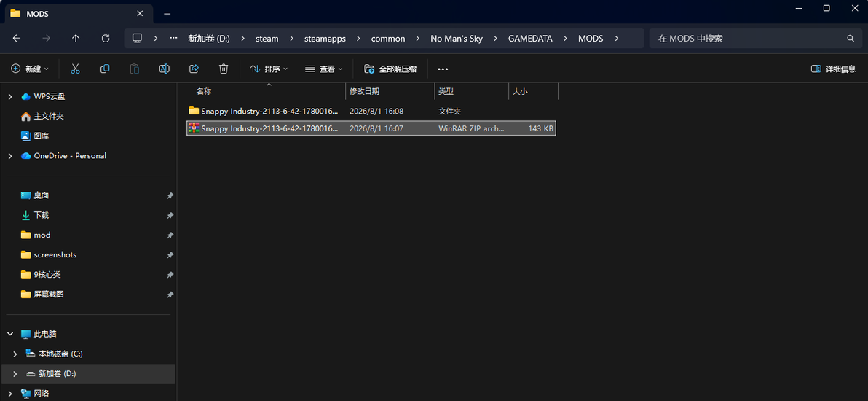The image size is (868, 401).
Task: Unpin the mod folder from quick access
Action: (170, 235)
